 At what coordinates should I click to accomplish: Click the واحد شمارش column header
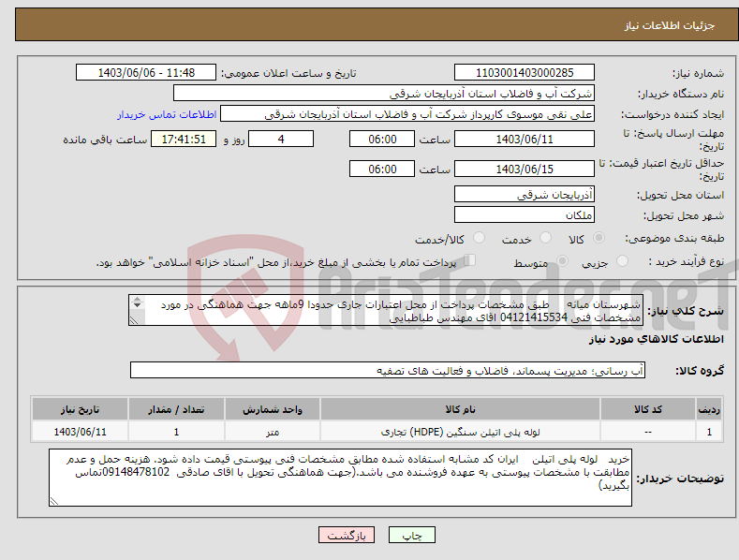coord(273,409)
